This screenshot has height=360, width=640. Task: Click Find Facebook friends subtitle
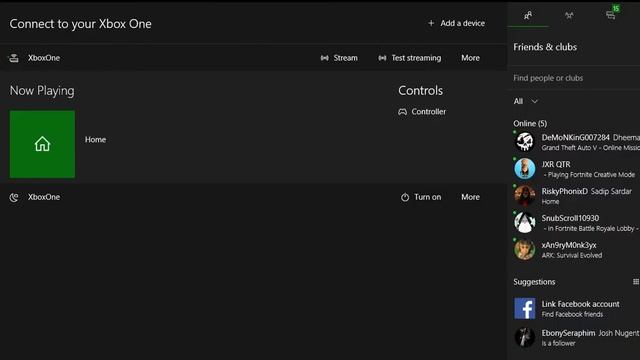572,314
